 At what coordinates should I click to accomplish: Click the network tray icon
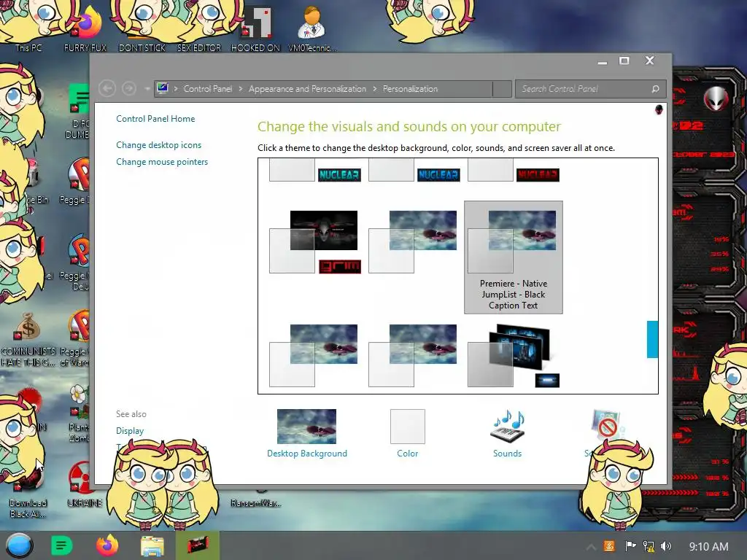649,546
